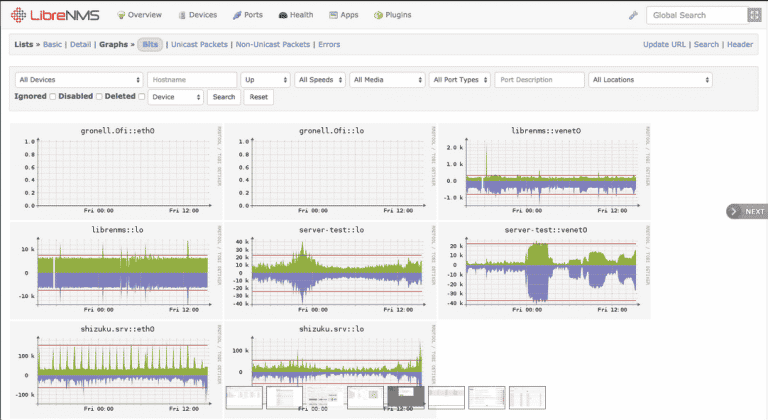Expand the All Devices dropdown
Screen dimensions: 768x420
pyautogui.click(x=79, y=79)
